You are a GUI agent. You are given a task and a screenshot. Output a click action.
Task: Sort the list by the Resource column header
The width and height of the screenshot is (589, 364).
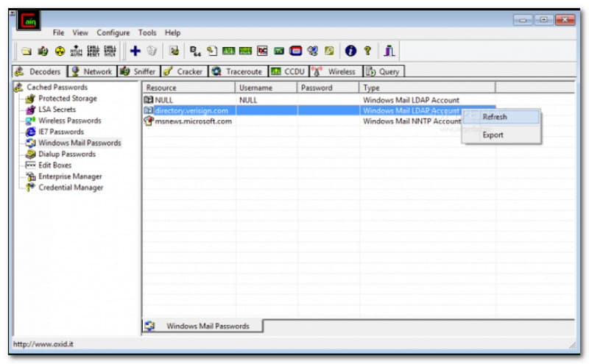(x=188, y=88)
